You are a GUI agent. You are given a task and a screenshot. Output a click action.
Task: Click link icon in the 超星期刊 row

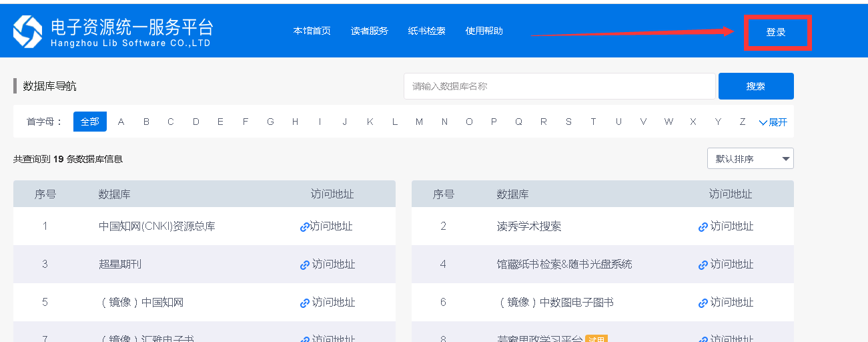[x=304, y=265]
